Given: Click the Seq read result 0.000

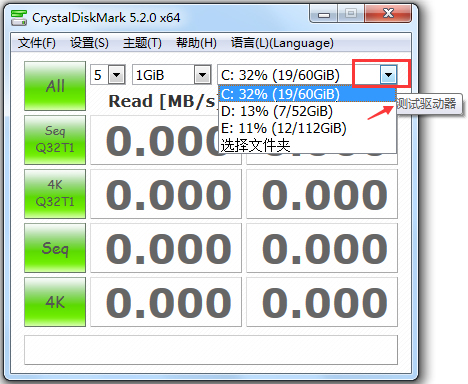Looking at the screenshot, I should [x=166, y=248].
